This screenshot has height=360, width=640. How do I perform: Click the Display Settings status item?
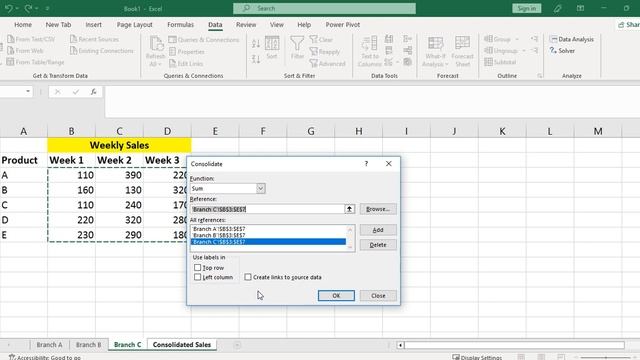(x=477, y=357)
